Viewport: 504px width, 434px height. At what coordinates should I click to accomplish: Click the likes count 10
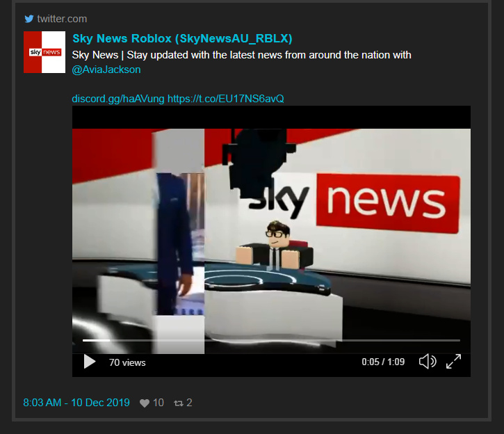click(x=158, y=403)
